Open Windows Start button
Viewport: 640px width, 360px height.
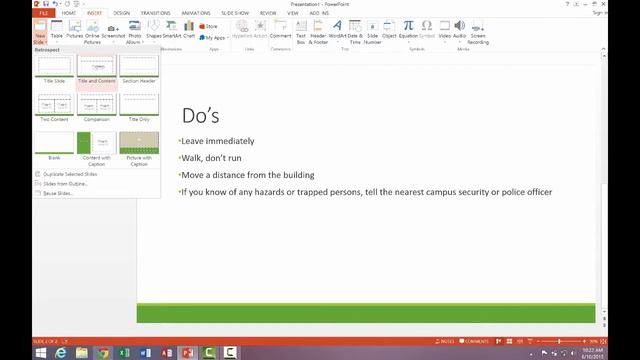tap(41, 353)
